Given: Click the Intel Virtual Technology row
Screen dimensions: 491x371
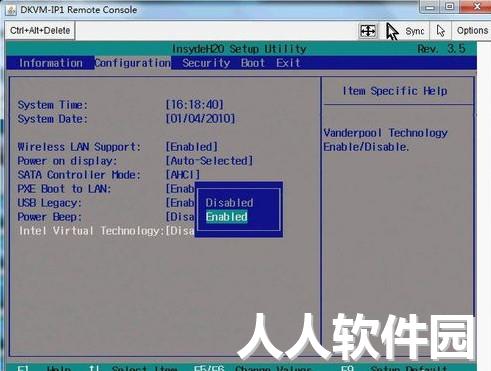Looking at the screenshot, I should tap(106, 231).
